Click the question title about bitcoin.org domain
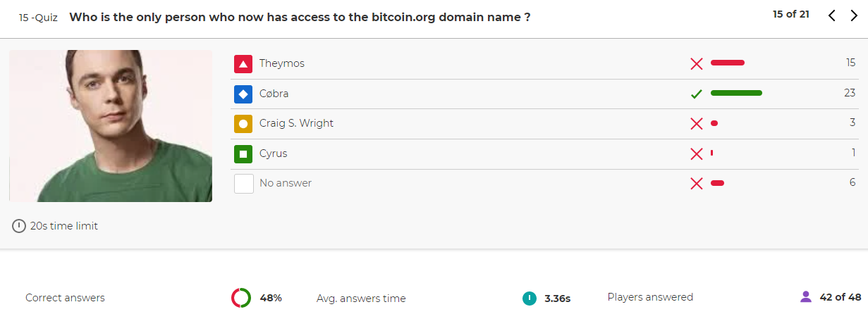The width and height of the screenshot is (868, 314). [x=300, y=18]
